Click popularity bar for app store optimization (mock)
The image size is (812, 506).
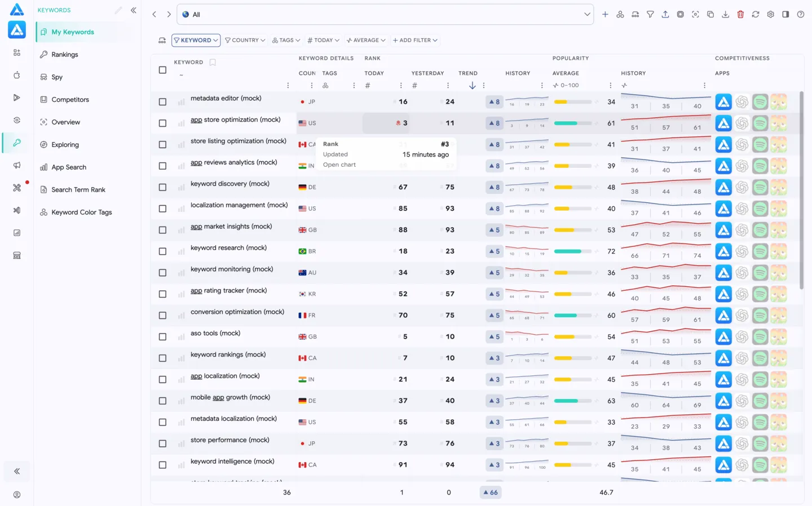pos(573,123)
